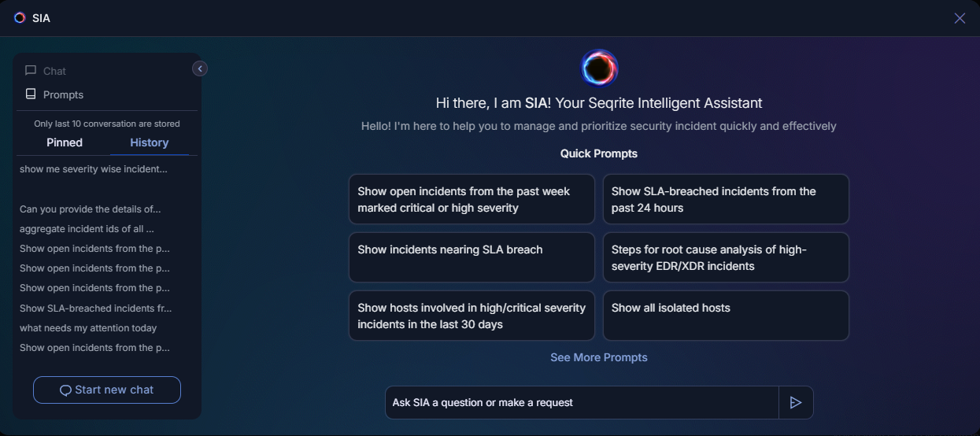Open 'what needs my attention today' history item
980x436 pixels.
click(x=88, y=328)
